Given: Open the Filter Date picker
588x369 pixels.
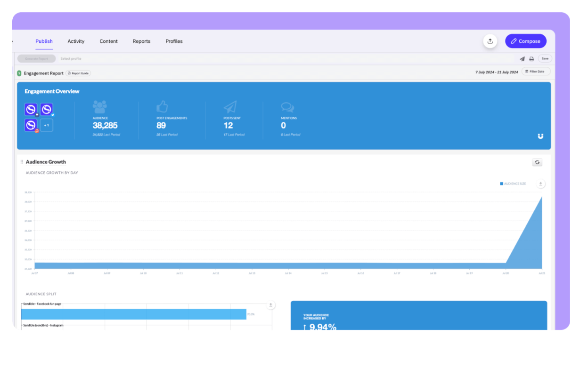Looking at the screenshot, I should click(536, 71).
